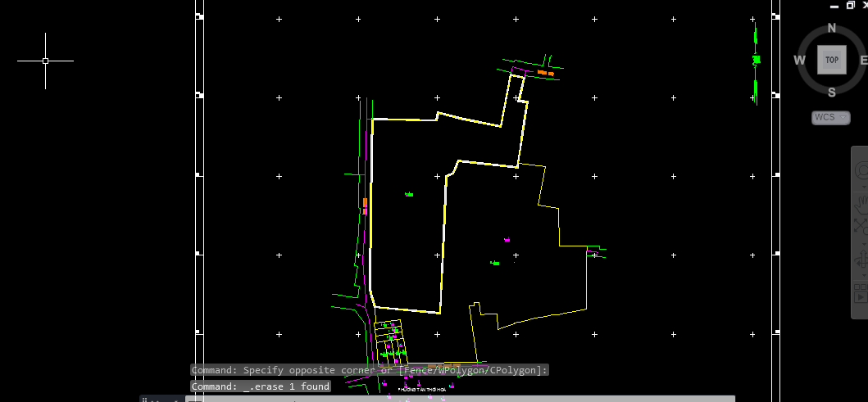
Task: Click the N compass direction on ViewCube
Action: tap(831, 29)
